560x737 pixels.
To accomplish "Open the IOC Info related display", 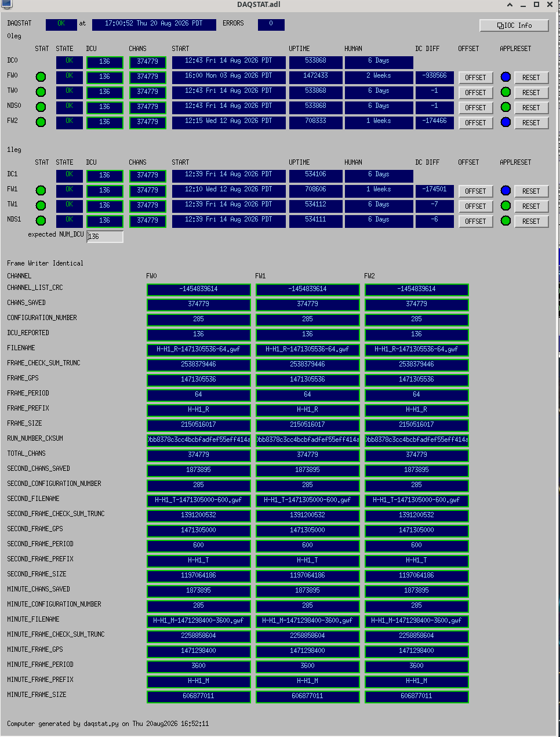I will click(514, 26).
